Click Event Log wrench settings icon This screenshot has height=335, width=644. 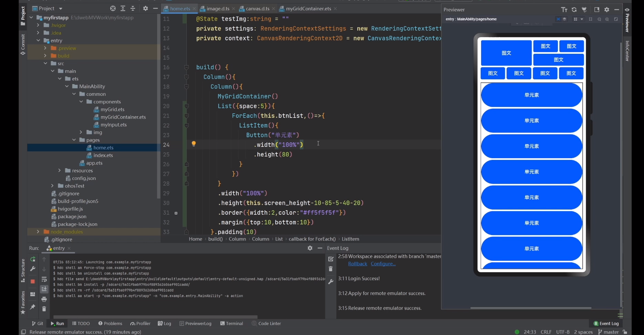pyautogui.click(x=331, y=282)
